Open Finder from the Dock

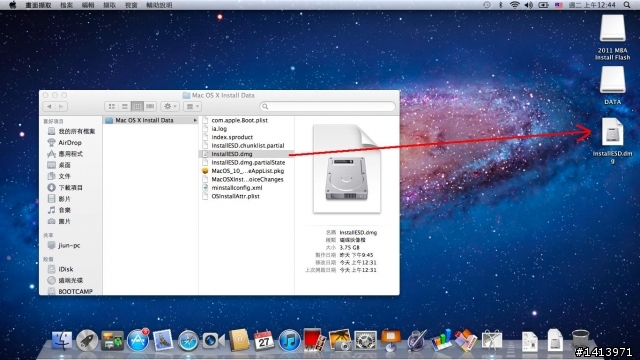click(x=62, y=340)
